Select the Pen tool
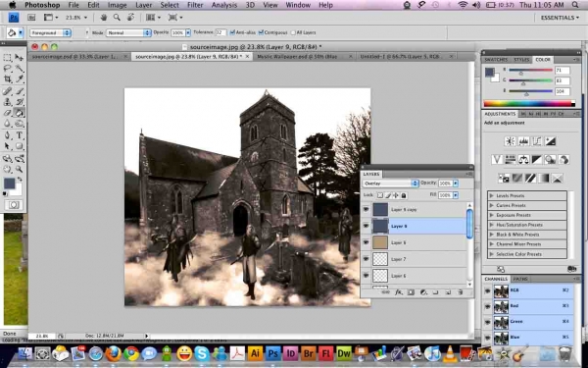 pos(7,135)
